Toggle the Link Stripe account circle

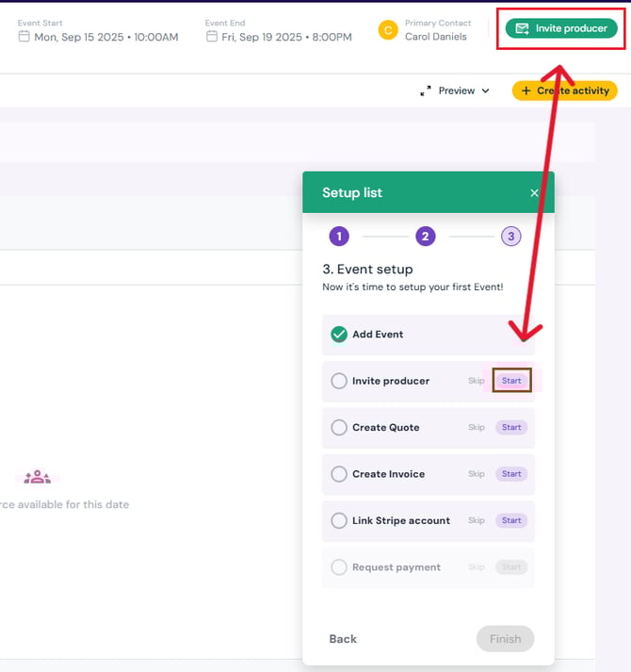pos(339,520)
